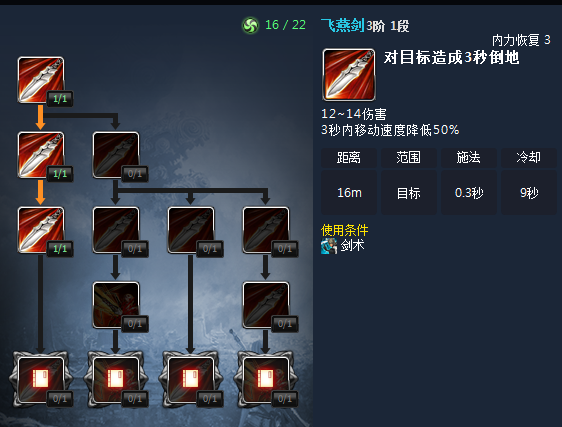
Task: Click the large skill icon in detail panel
Action: click(x=349, y=75)
